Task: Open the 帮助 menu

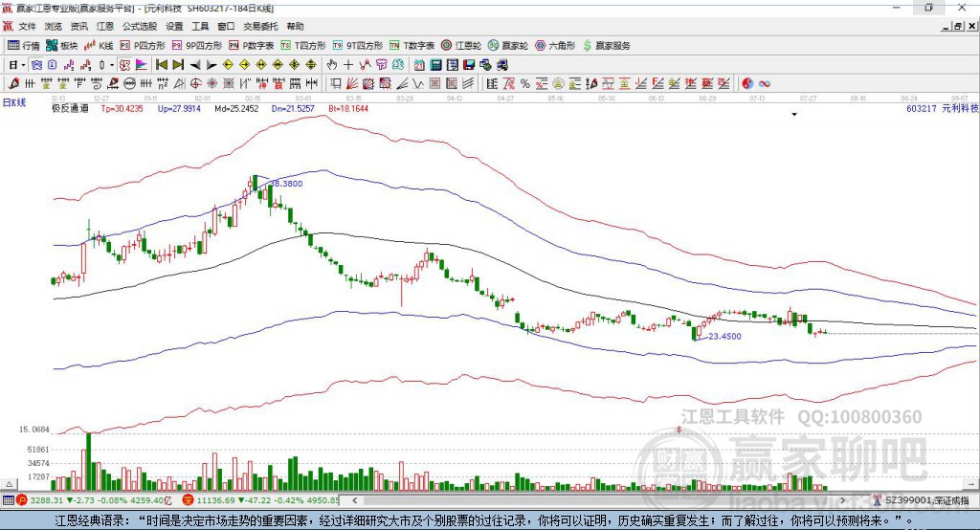Action: [x=295, y=26]
